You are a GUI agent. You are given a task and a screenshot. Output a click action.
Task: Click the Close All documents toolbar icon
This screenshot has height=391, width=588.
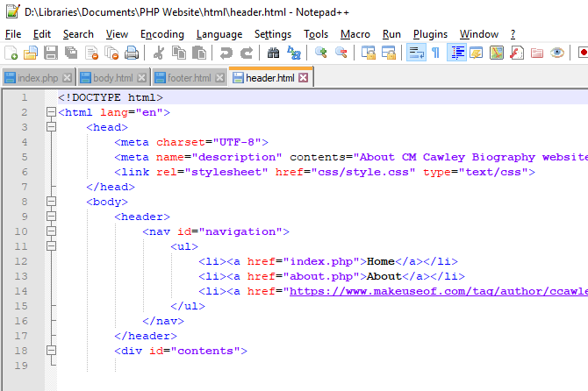pyautogui.click(x=111, y=53)
